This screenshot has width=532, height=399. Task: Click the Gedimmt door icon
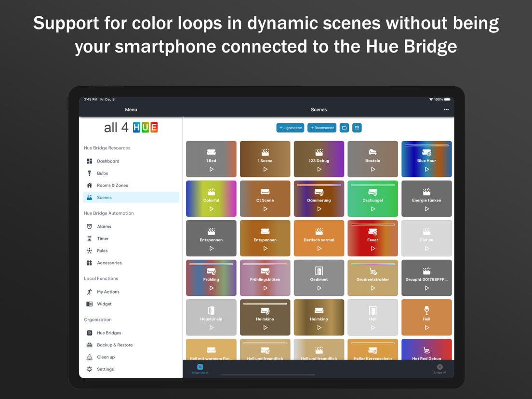click(319, 271)
